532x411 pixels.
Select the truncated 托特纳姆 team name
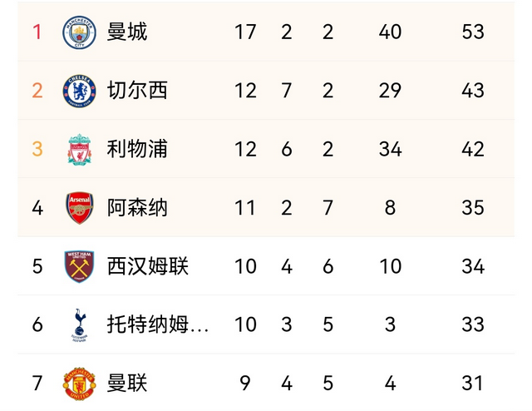pyautogui.click(x=158, y=324)
